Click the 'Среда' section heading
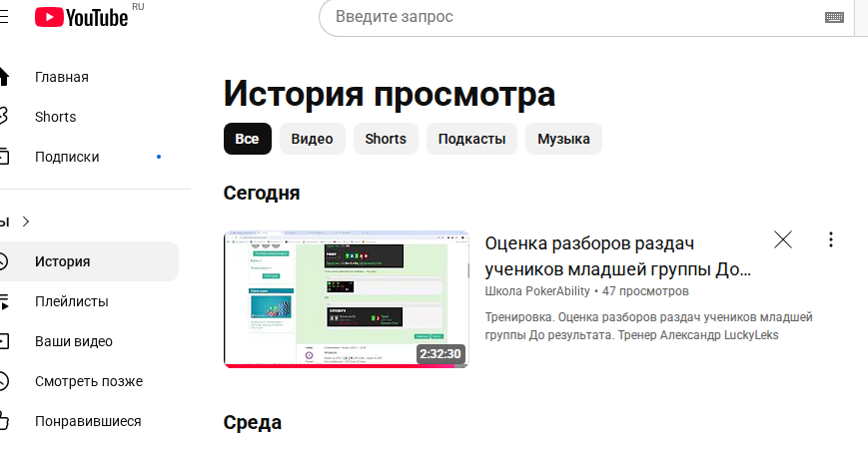Viewport: 868px width, 451px height. [x=253, y=423]
